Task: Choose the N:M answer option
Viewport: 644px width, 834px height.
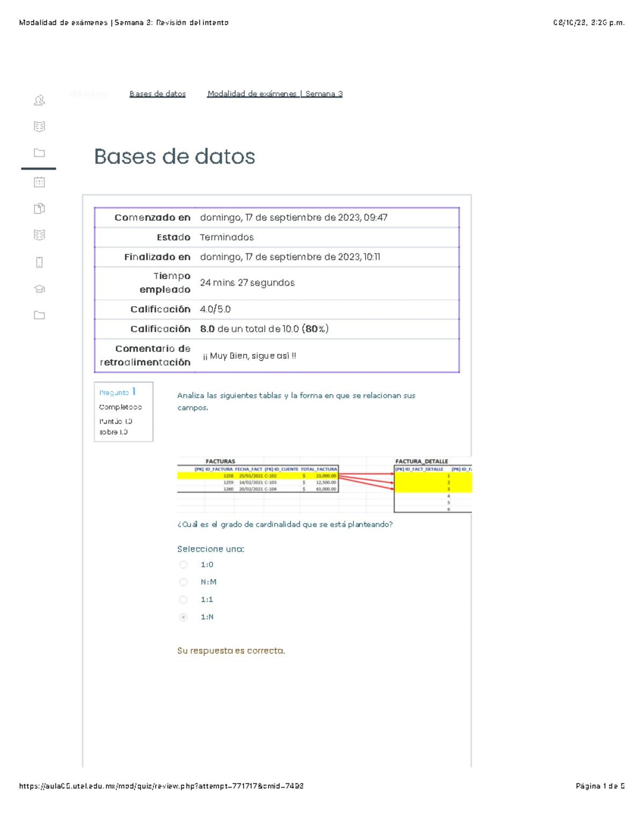Action: tap(184, 582)
